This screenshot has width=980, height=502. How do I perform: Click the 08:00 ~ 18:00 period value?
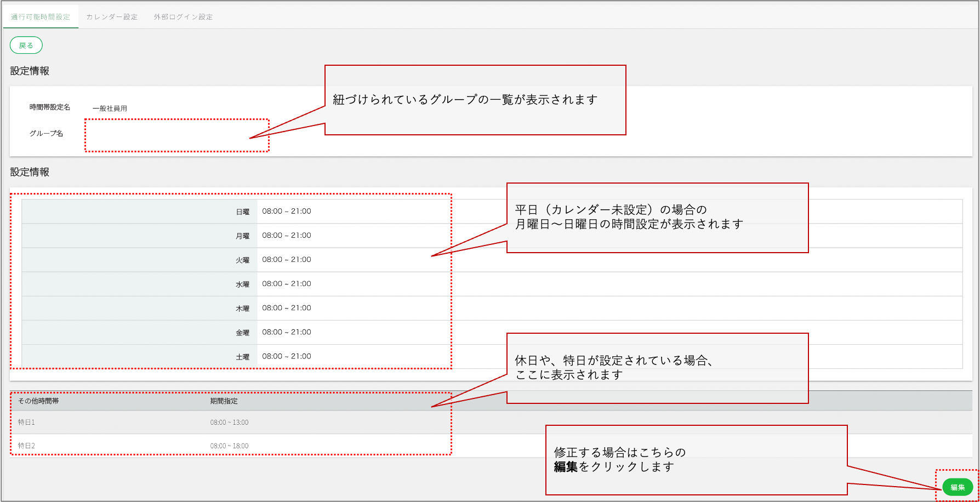229,446
